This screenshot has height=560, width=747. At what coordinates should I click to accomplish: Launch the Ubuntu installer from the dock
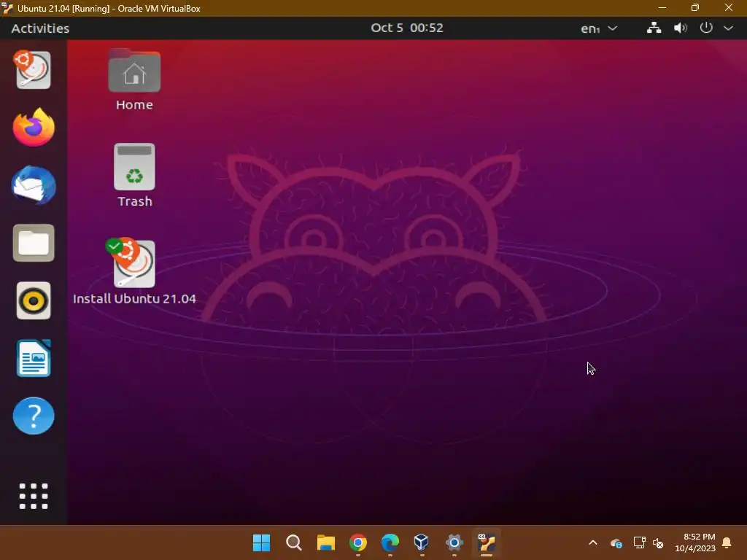coord(33,70)
